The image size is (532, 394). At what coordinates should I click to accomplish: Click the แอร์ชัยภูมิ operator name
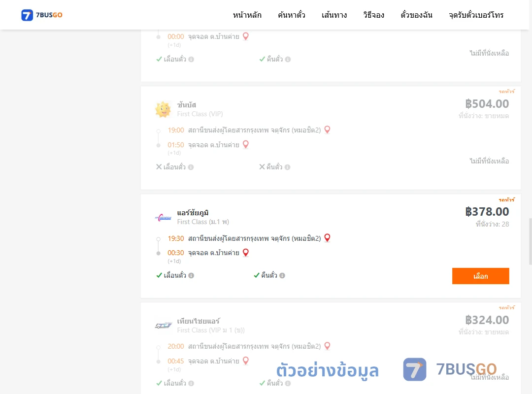pyautogui.click(x=193, y=213)
